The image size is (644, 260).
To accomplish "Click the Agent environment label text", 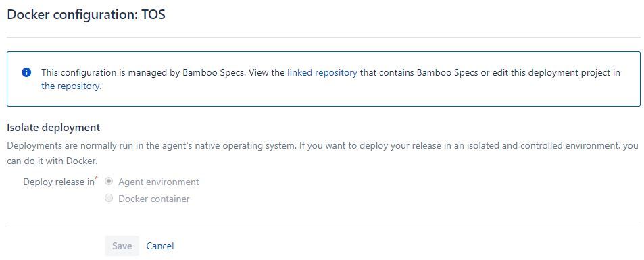I will point(159,182).
